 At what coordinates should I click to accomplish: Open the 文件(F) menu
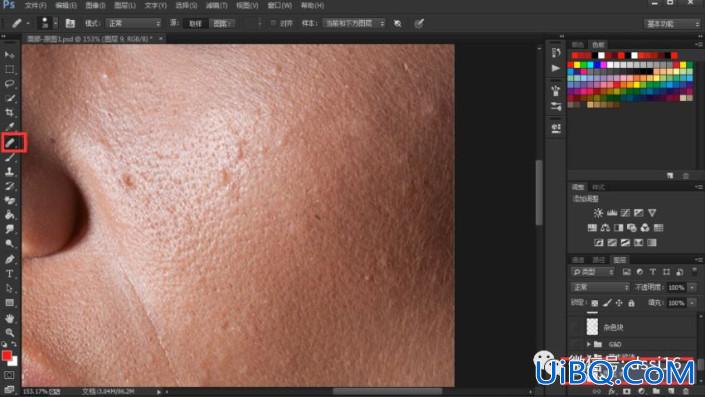pos(36,5)
